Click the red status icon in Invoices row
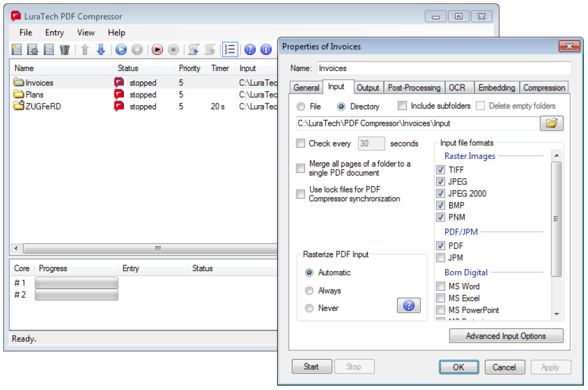This screenshot has width=588, height=390. click(x=119, y=82)
